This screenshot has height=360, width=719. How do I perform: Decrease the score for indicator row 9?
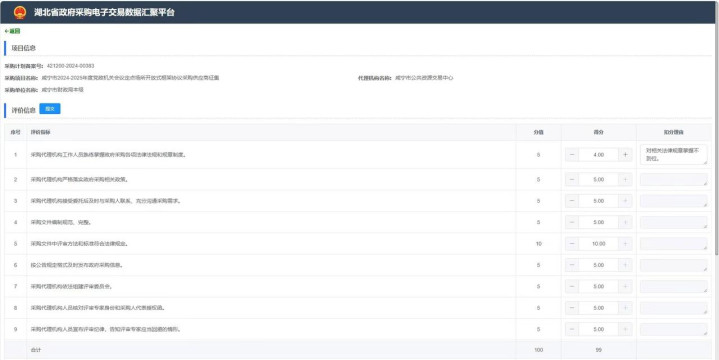(x=572, y=329)
